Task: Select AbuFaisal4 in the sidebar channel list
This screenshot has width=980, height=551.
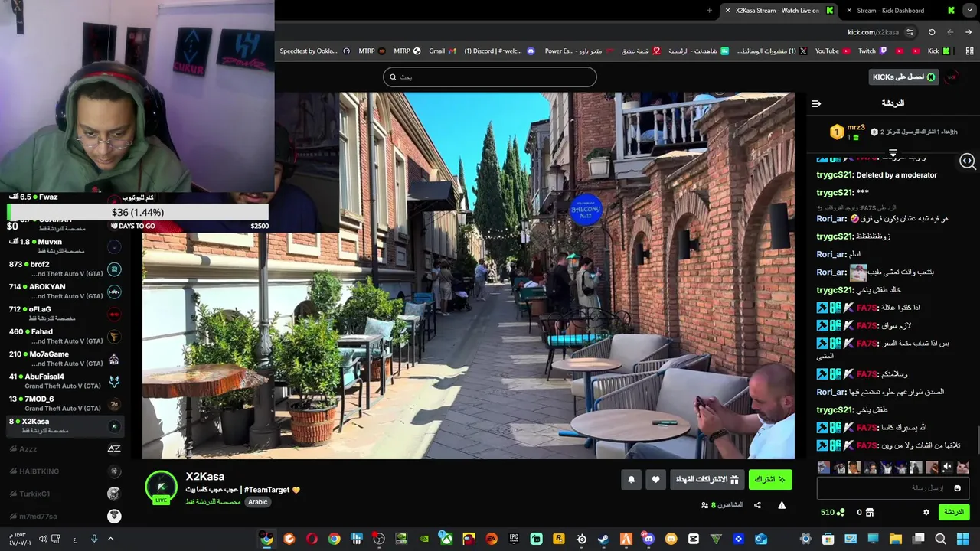Action: [64, 380]
